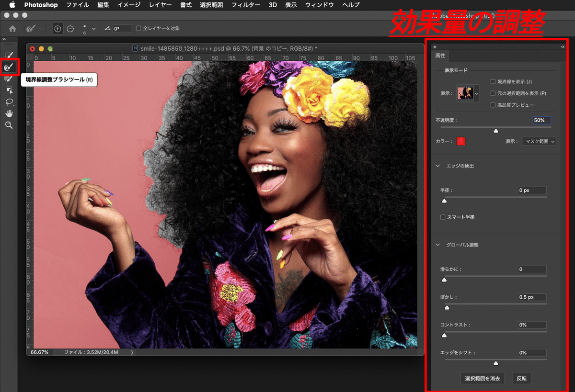Choose the subtract-from-selection minus mode
Viewport: 575px width, 392px height.
coord(70,29)
